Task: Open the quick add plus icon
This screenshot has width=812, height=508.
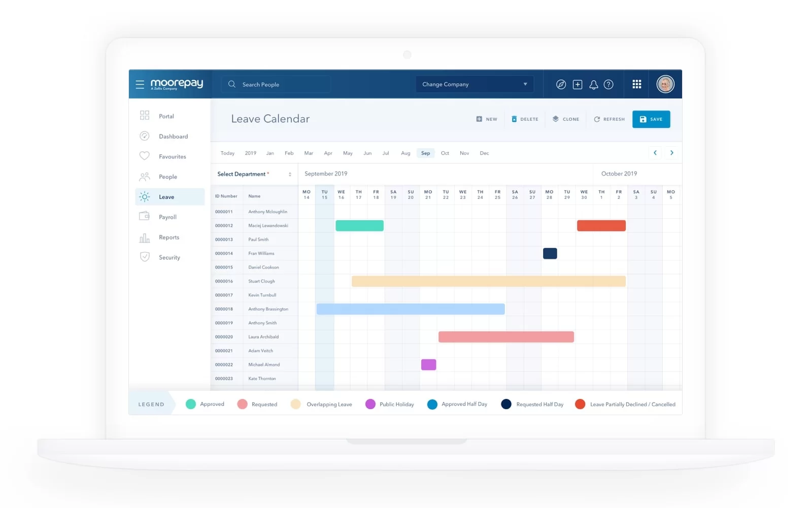Action: (x=578, y=84)
